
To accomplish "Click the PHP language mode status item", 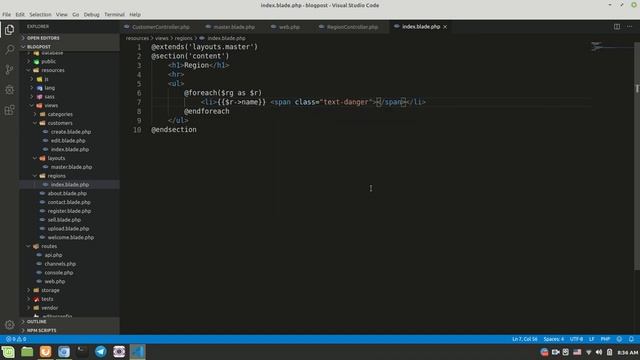I will [x=605, y=339].
